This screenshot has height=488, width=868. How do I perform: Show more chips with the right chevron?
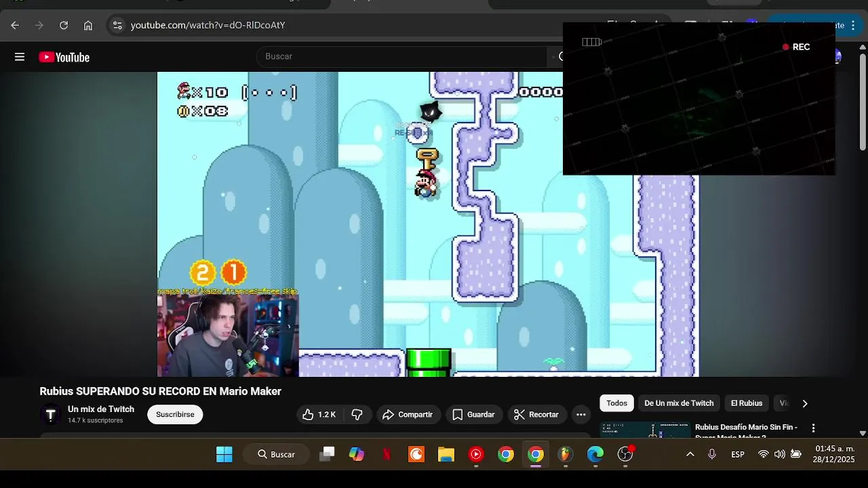click(x=805, y=403)
